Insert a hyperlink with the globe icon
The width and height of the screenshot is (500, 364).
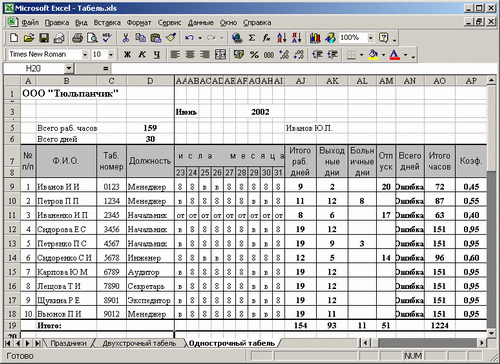pos(237,38)
